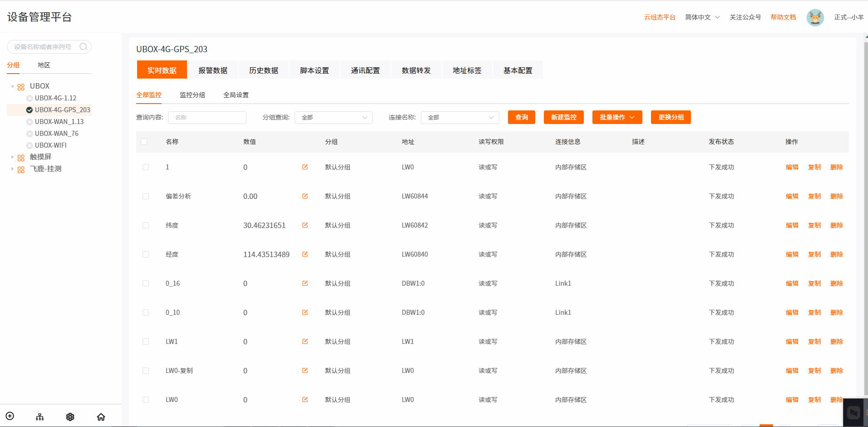
Task: Click the write-value icon for 经度
Action: click(x=305, y=254)
